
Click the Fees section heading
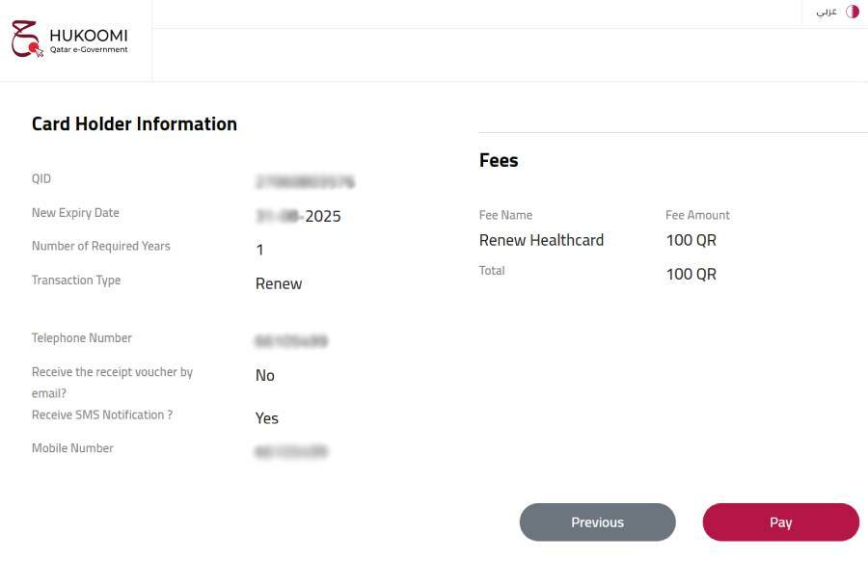498,160
